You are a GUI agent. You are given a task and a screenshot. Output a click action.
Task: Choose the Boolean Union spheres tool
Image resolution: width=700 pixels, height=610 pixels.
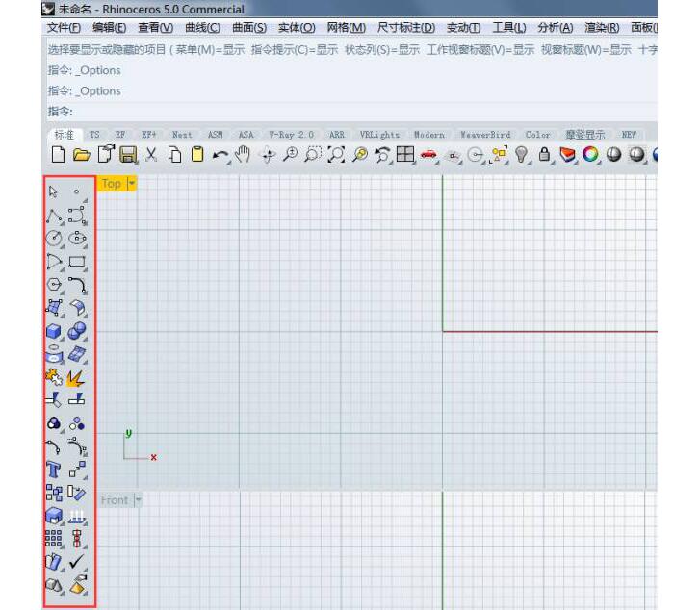tap(77, 331)
